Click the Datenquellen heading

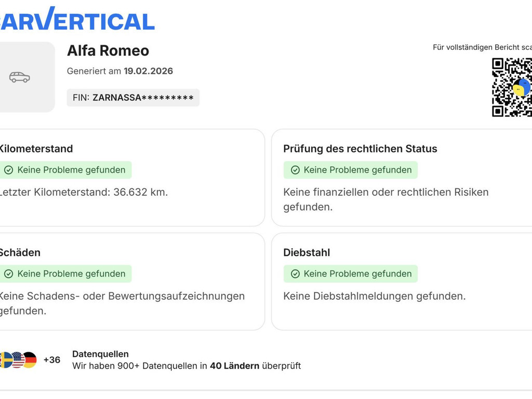click(100, 354)
